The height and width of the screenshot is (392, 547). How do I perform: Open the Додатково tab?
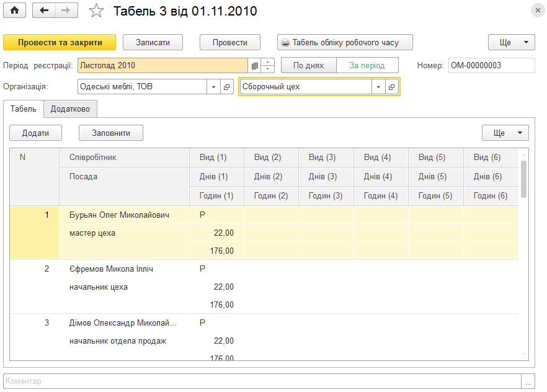[x=70, y=109]
